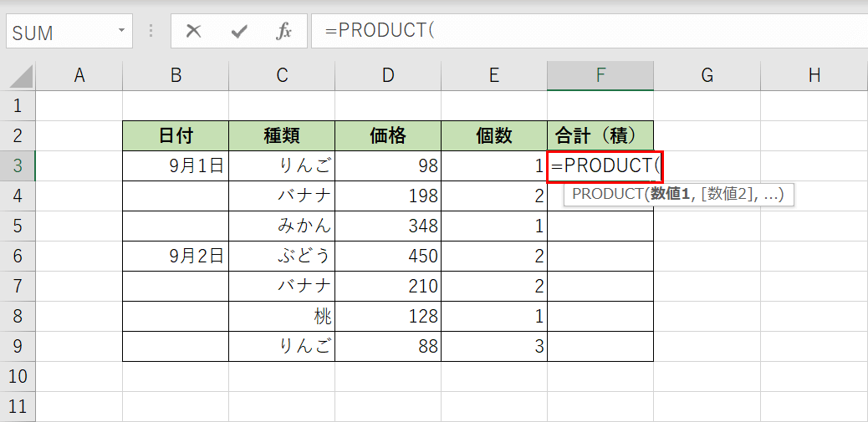Select the price cell 450
This screenshot has height=422, width=868.
(388, 256)
